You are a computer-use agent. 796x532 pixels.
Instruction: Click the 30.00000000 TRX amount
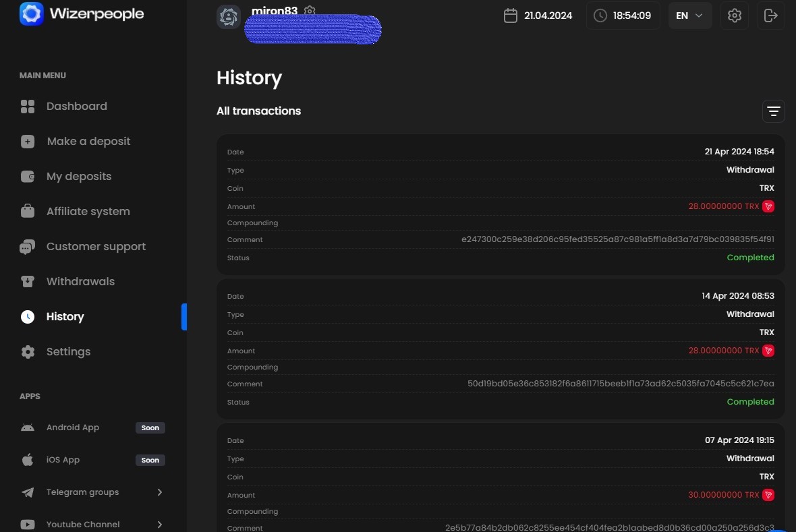[x=723, y=495]
